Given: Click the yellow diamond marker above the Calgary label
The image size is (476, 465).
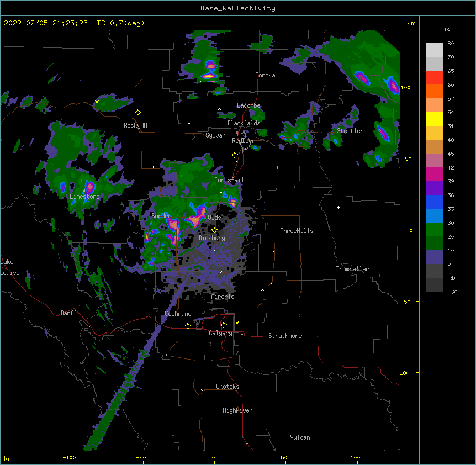Looking at the screenshot, I should [x=224, y=325].
